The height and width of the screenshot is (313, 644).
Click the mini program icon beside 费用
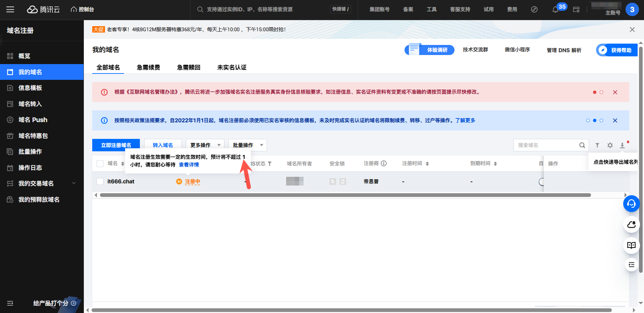tap(534, 9)
